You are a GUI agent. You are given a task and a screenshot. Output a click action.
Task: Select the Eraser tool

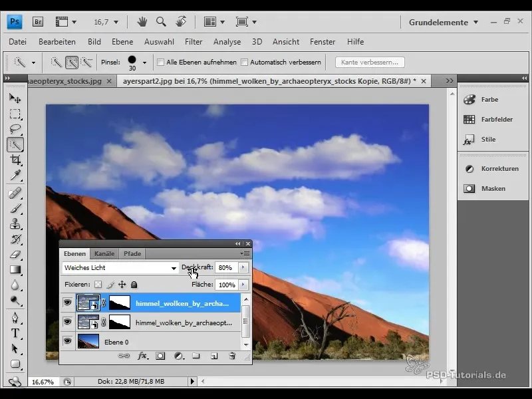point(15,255)
